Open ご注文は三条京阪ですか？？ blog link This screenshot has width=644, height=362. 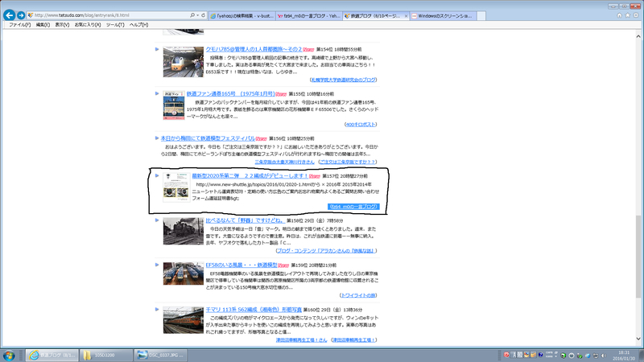[x=347, y=162]
